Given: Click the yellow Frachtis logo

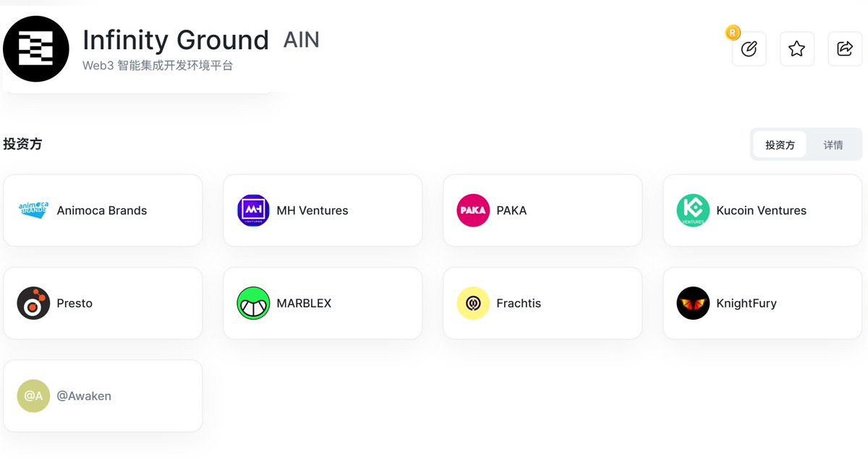Looking at the screenshot, I should tap(473, 303).
